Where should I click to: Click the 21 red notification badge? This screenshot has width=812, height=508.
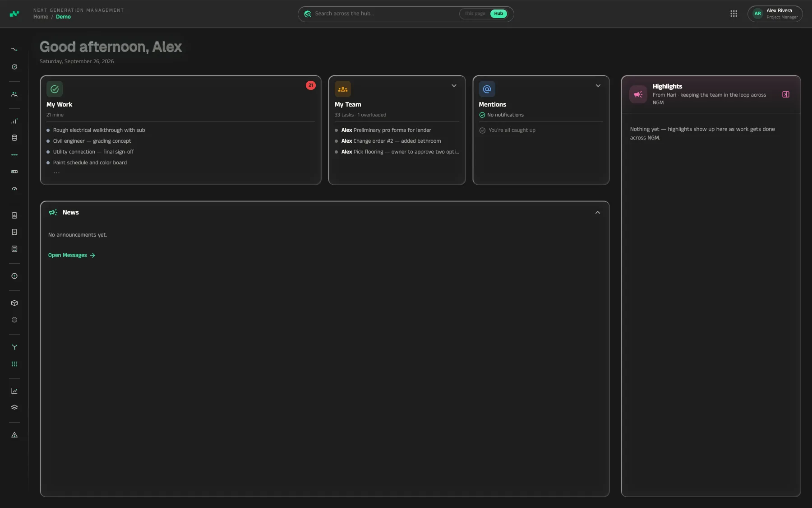pos(311,85)
